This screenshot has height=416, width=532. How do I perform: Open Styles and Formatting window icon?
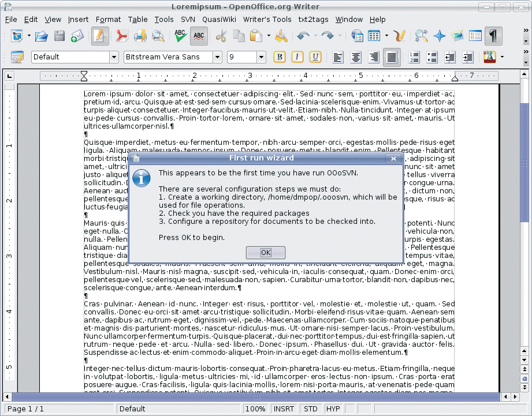pos(17,57)
